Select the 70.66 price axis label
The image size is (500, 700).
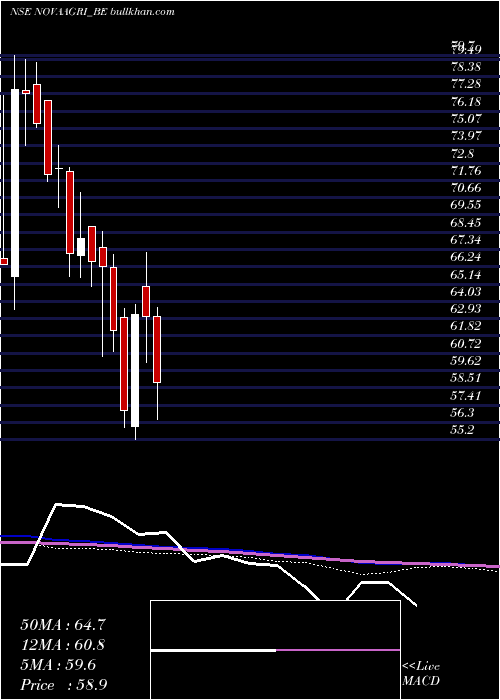[x=466, y=188]
